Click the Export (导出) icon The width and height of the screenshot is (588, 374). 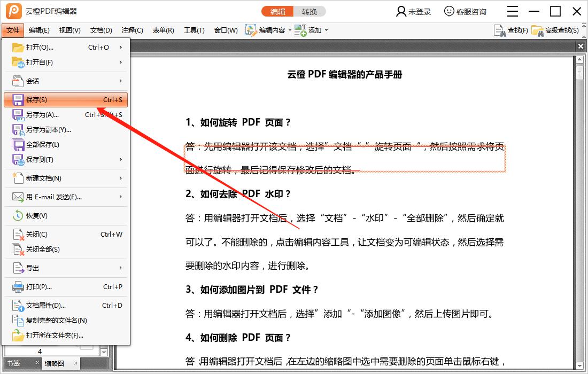[18, 268]
